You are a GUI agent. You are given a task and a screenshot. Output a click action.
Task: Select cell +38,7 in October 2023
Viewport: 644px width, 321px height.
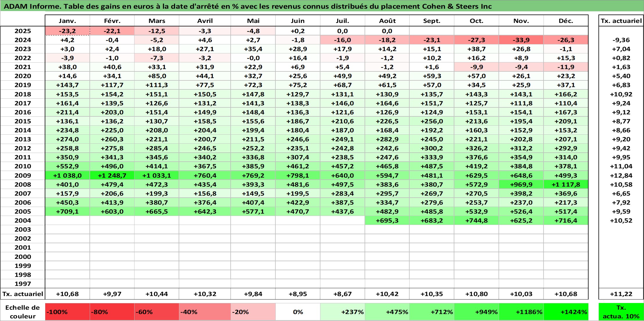point(476,49)
